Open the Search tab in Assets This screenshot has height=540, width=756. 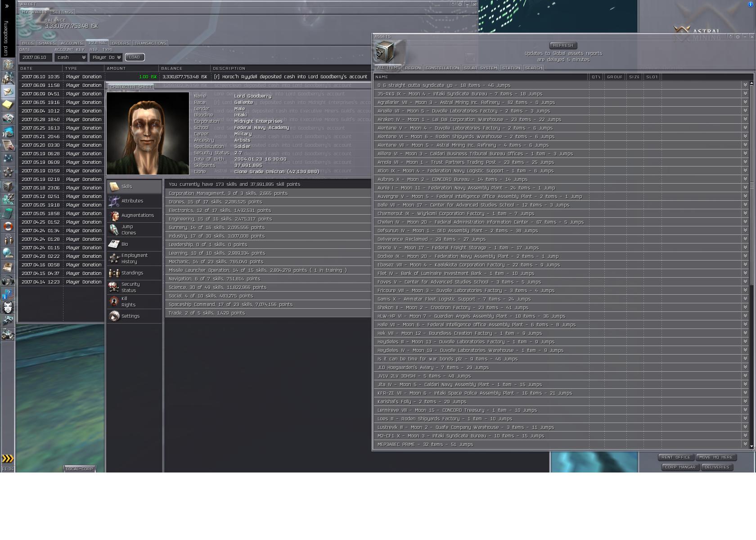point(534,68)
